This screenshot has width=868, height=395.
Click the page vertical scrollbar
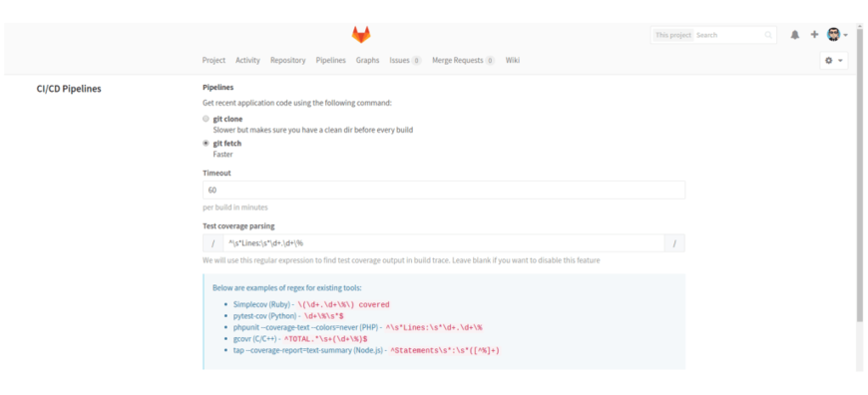(x=859, y=175)
